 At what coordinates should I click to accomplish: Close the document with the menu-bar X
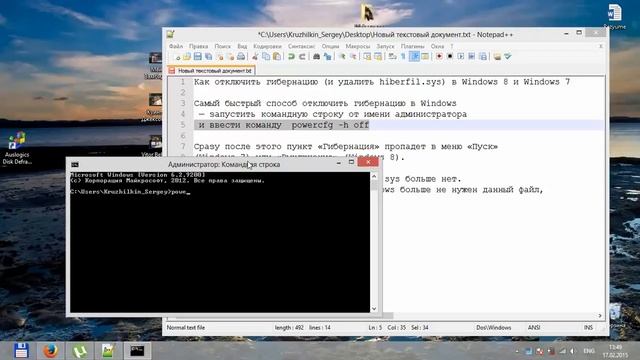click(600, 46)
